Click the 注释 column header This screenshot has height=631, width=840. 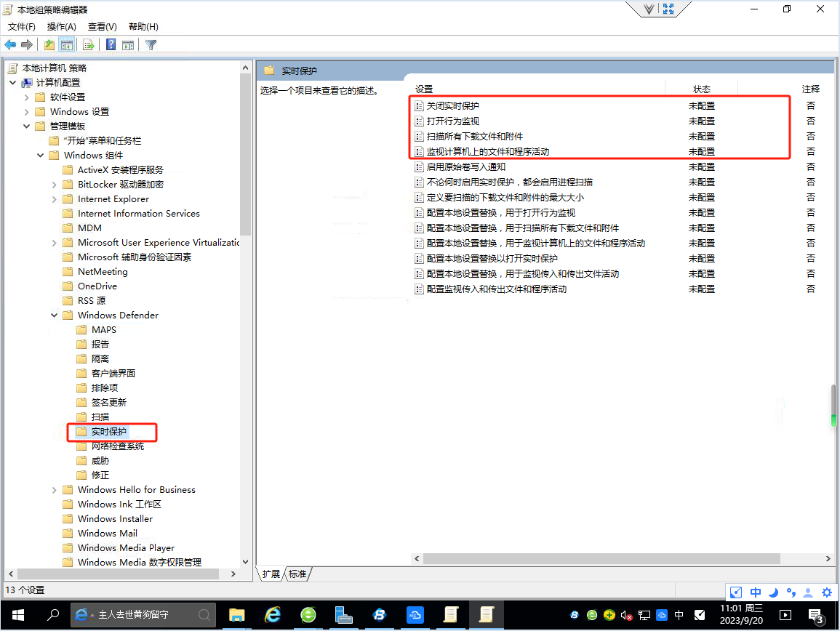click(810, 89)
